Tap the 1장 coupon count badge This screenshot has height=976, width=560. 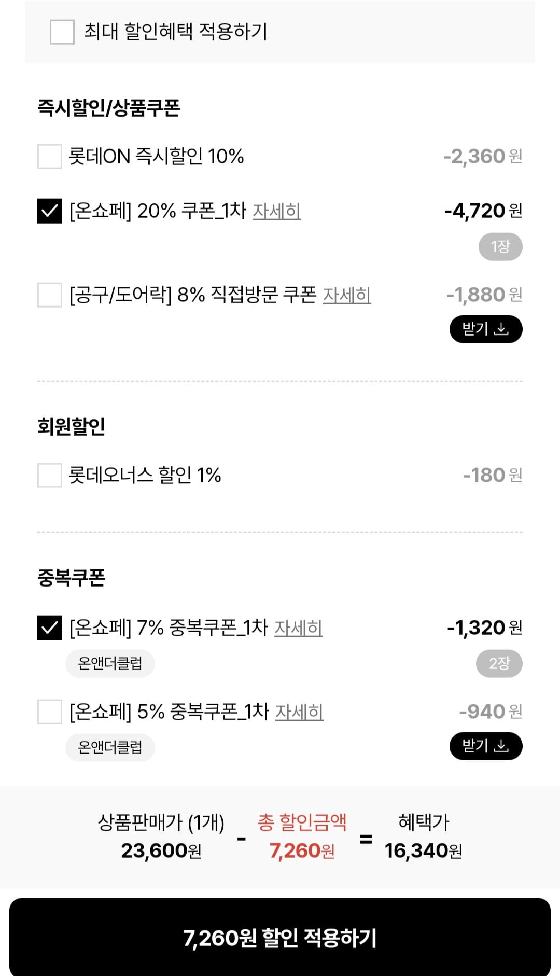500,246
